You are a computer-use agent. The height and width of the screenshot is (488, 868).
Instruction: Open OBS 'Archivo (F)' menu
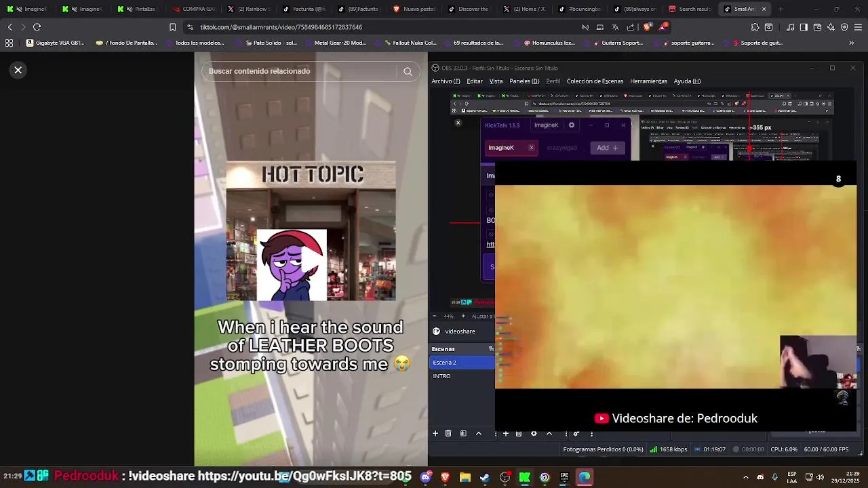pos(446,81)
